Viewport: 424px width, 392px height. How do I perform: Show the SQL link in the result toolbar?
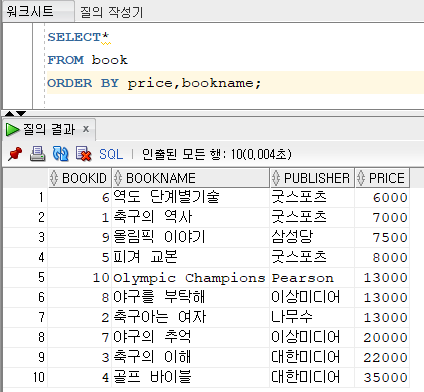[x=111, y=154]
